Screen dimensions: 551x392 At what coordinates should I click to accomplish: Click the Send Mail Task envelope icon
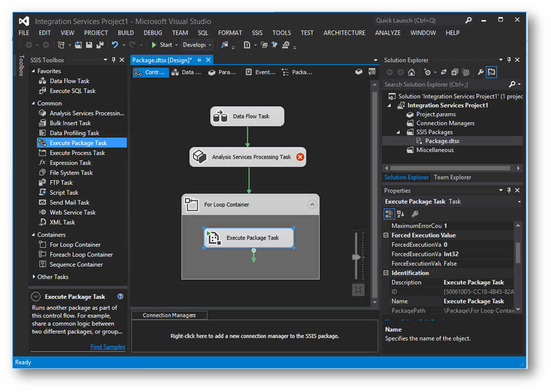[x=43, y=203]
